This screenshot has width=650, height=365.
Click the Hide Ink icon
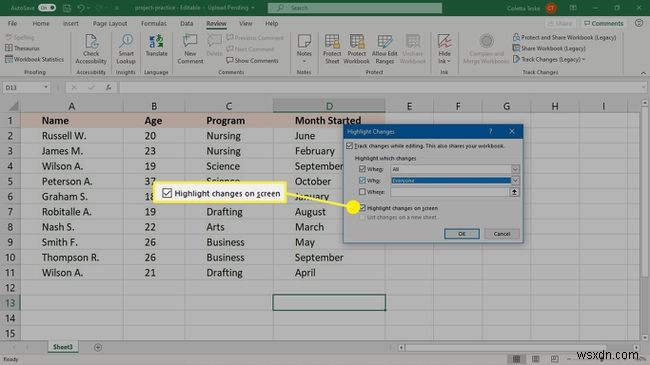(x=444, y=49)
